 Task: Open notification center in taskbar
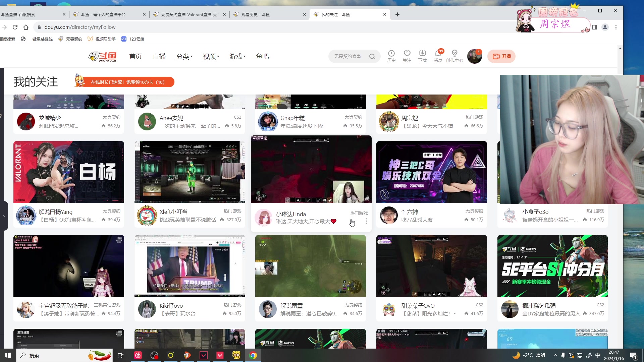pyautogui.click(x=633, y=355)
